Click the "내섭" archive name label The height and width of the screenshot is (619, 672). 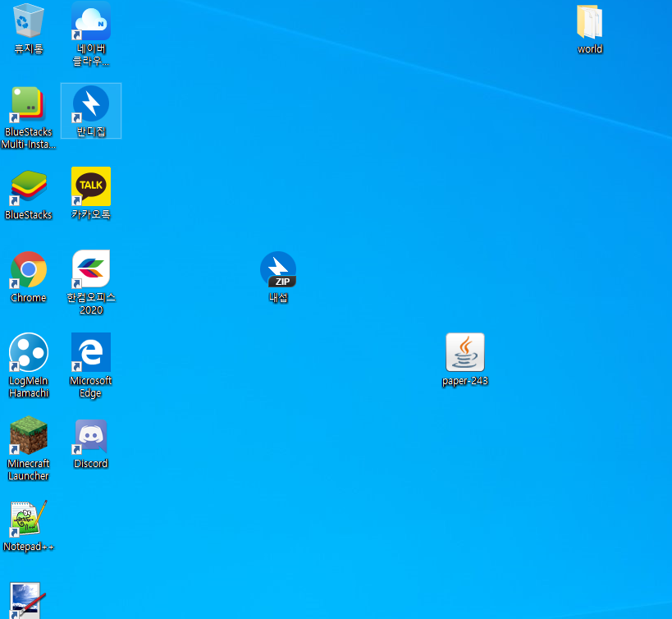tap(278, 297)
